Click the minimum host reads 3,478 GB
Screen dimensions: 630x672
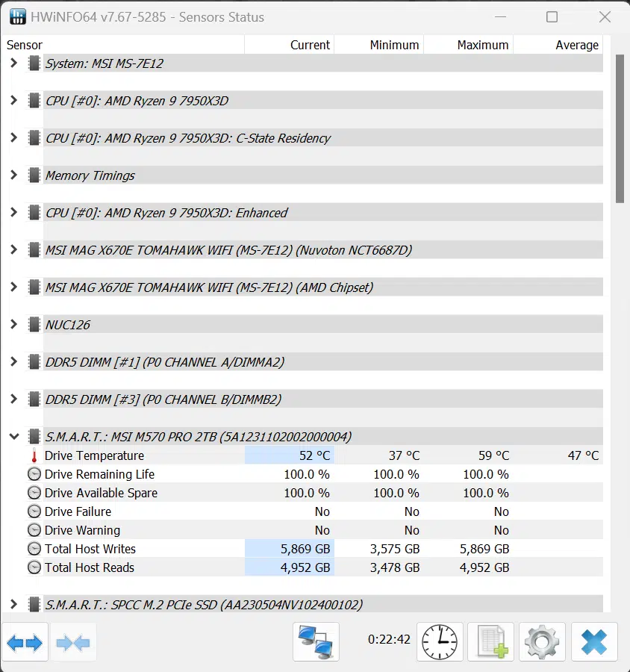395,567
